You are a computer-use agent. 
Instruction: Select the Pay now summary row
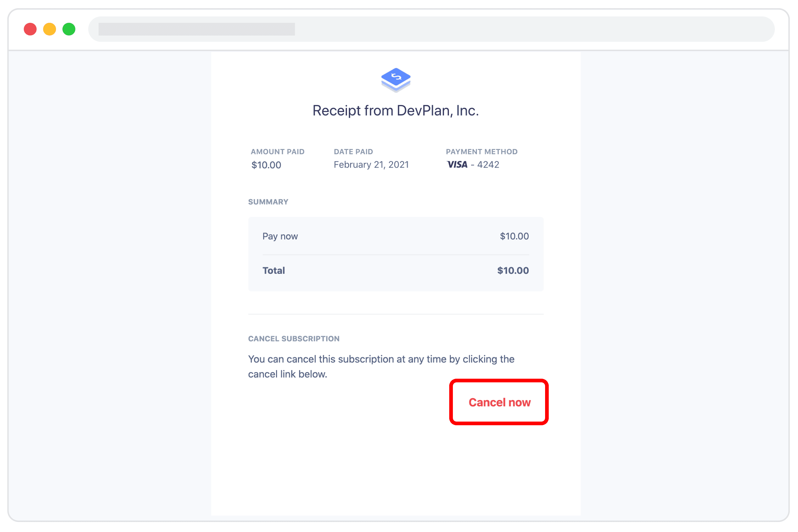(x=395, y=236)
